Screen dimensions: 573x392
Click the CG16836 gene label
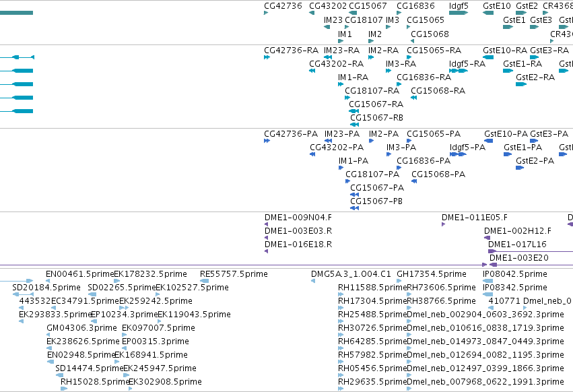415,6
